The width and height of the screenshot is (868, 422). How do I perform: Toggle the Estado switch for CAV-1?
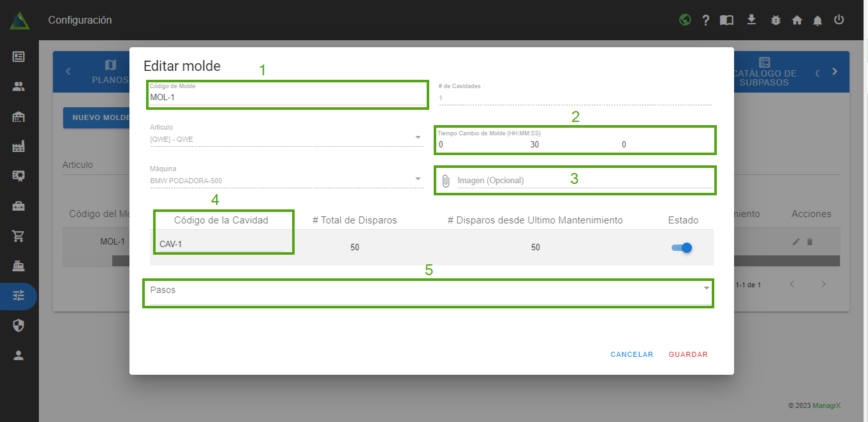pos(682,248)
